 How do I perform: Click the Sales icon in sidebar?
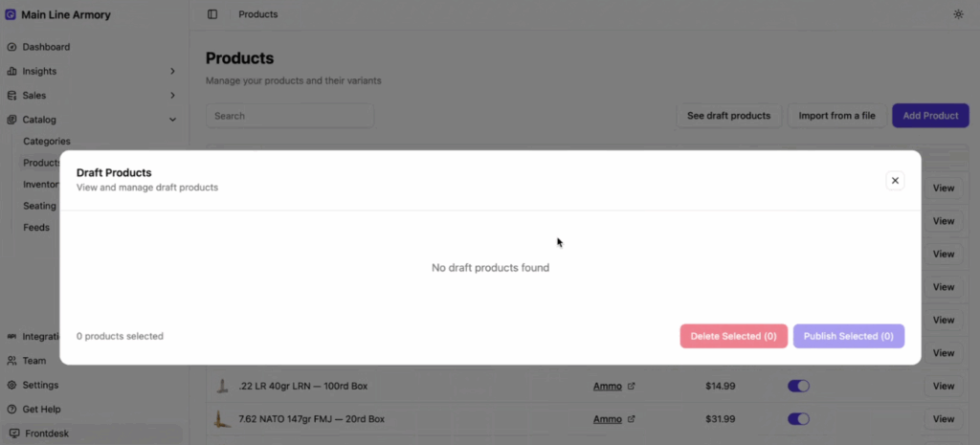coord(11,96)
